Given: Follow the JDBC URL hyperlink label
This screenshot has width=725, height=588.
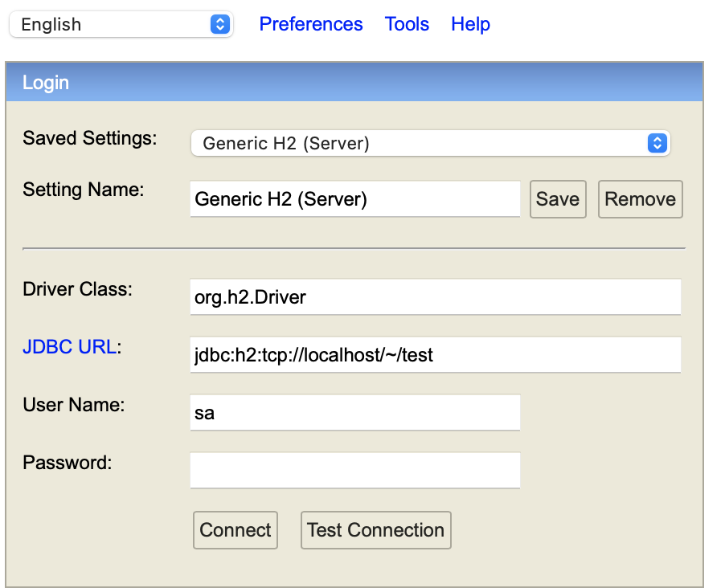Looking at the screenshot, I should point(69,347).
